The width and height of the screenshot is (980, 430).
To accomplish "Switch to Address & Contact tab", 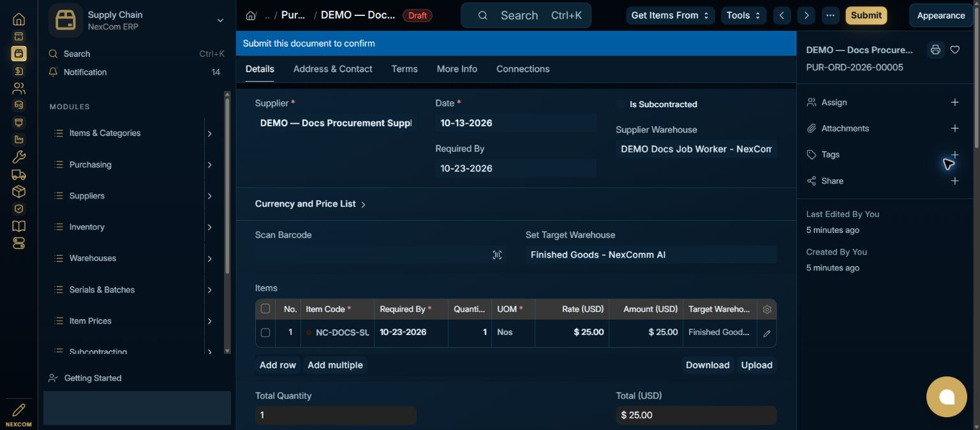I will [332, 69].
